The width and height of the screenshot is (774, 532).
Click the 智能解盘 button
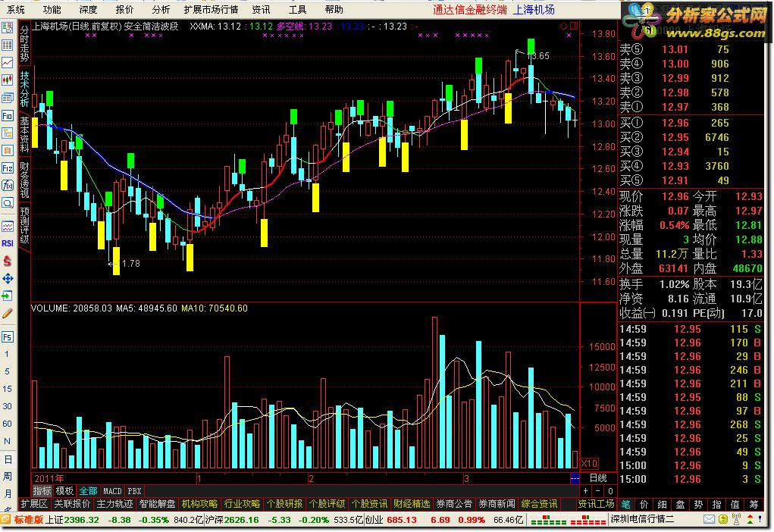point(157,504)
